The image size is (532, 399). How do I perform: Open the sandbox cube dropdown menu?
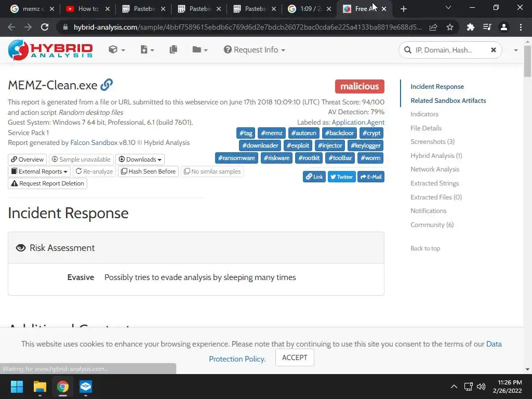117,50
